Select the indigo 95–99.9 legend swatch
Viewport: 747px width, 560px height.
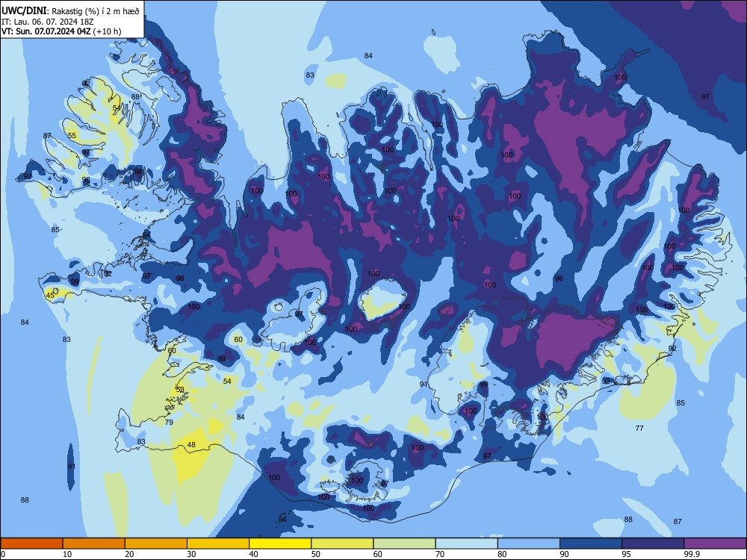(653, 544)
